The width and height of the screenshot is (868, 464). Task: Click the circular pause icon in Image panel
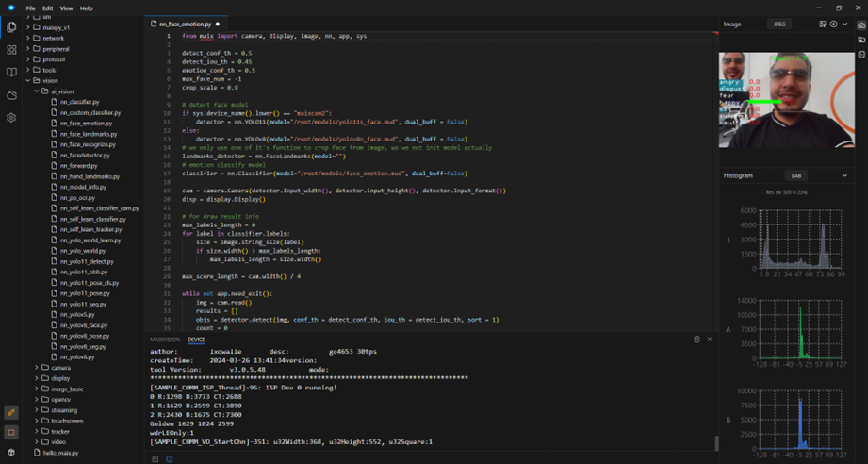point(833,25)
